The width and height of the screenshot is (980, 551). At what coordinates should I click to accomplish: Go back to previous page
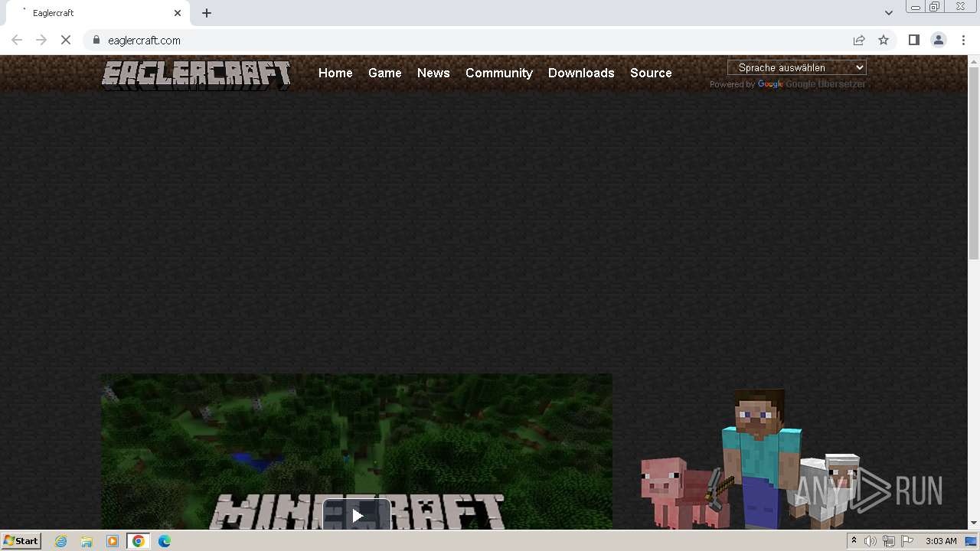[x=17, y=40]
